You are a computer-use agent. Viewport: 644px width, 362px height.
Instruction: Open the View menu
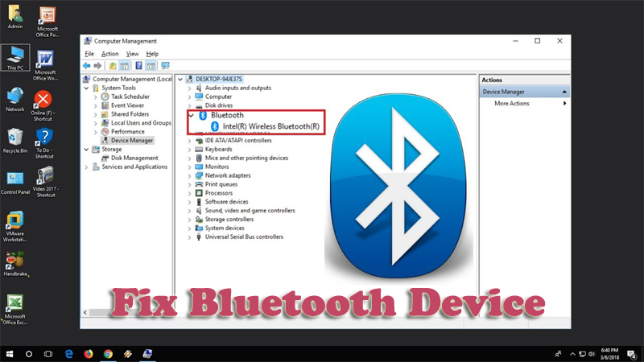tap(132, 54)
